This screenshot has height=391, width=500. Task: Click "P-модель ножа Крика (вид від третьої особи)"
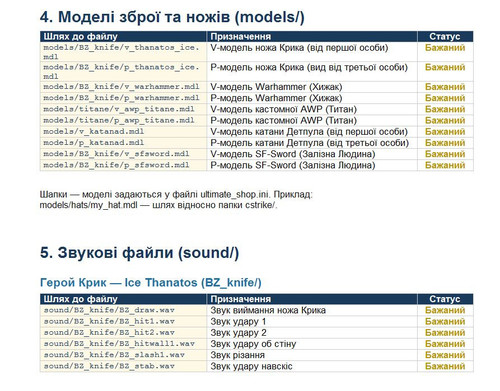click(309, 67)
